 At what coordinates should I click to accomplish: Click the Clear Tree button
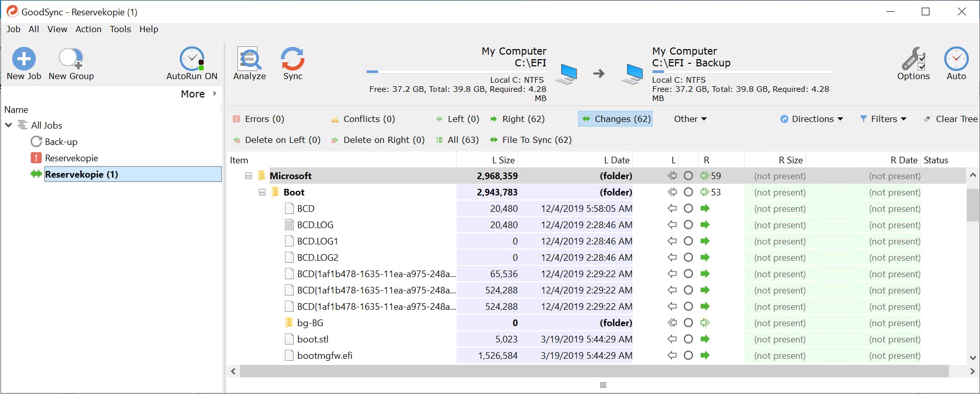(x=950, y=119)
